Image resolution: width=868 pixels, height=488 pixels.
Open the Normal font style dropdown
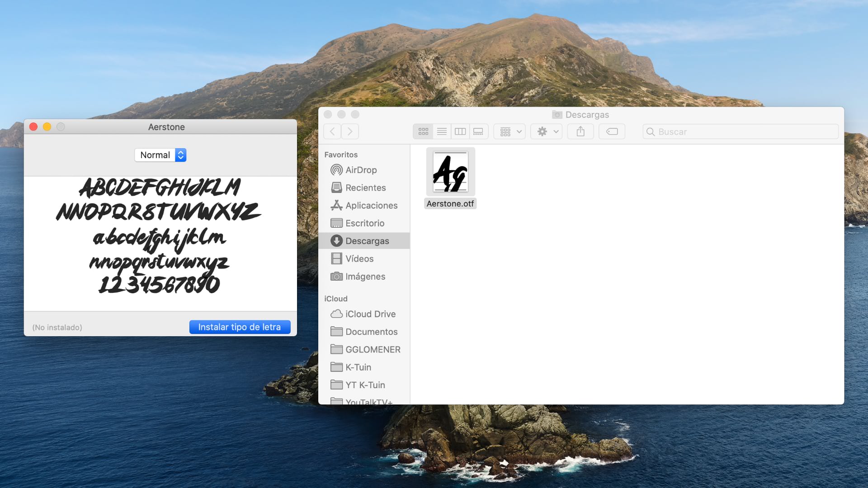tap(160, 155)
